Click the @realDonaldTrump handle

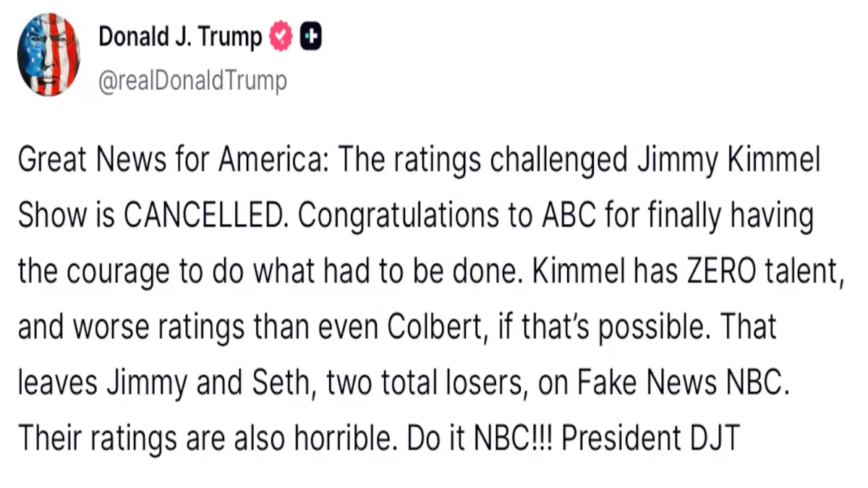192,80
